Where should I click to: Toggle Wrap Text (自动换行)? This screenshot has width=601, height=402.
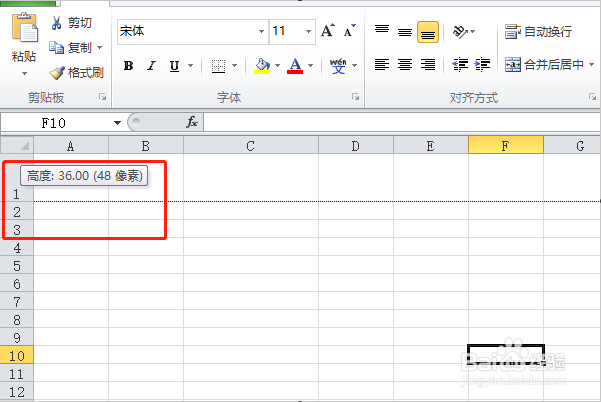click(538, 31)
